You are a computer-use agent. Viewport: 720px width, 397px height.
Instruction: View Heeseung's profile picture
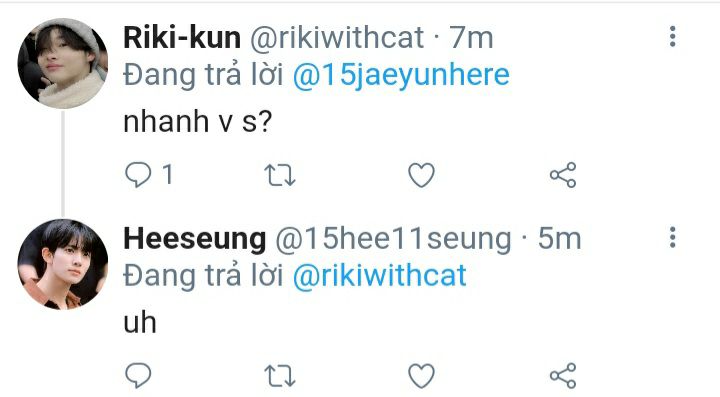tap(63, 264)
